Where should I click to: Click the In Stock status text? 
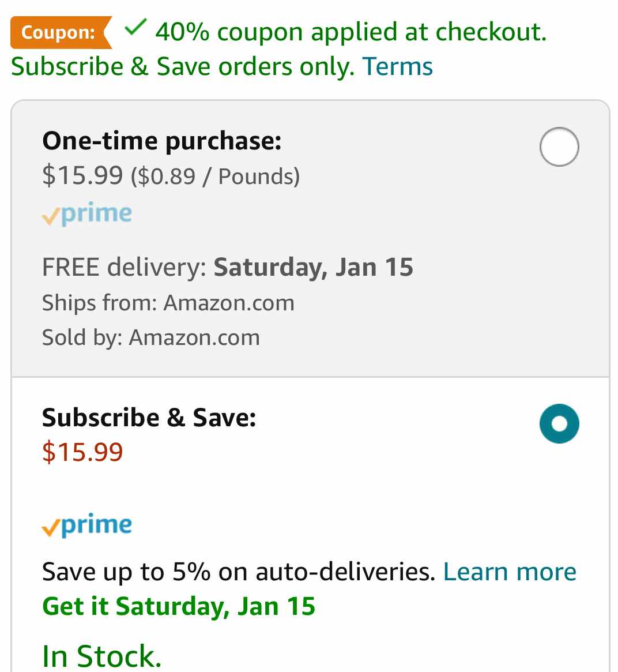point(102,656)
